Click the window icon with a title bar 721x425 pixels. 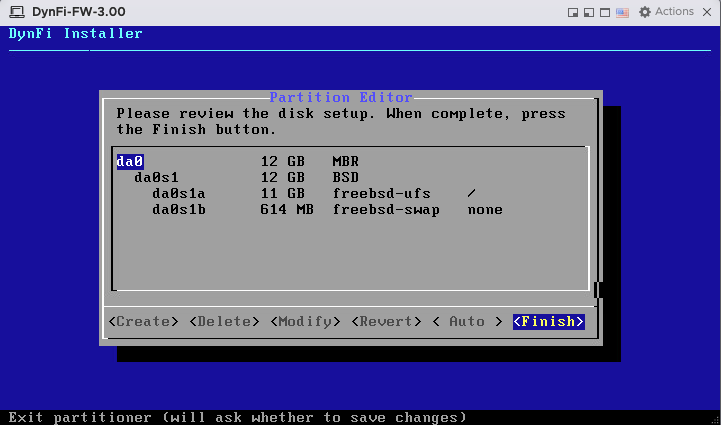coord(605,12)
